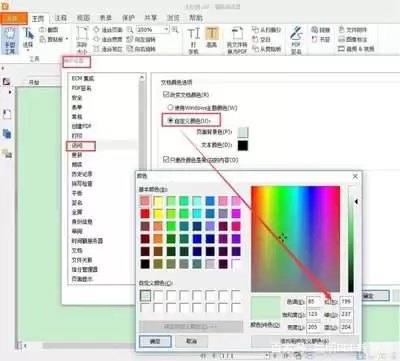Open the blue overlapping-pages sidebar panel icon
Screen dimensions: 400x361
pyautogui.click(x=7, y=134)
